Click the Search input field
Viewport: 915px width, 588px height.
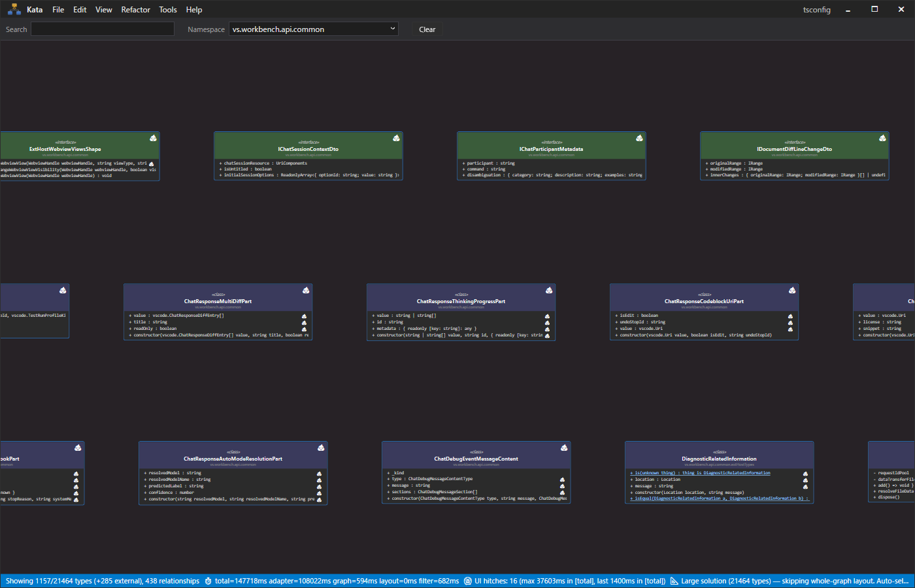(x=103, y=29)
